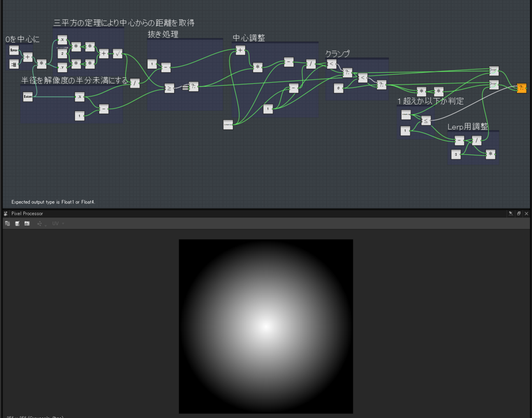The height and width of the screenshot is (418, 532).
Task: Select the first less-than node in クランプ
Action: (x=331, y=64)
